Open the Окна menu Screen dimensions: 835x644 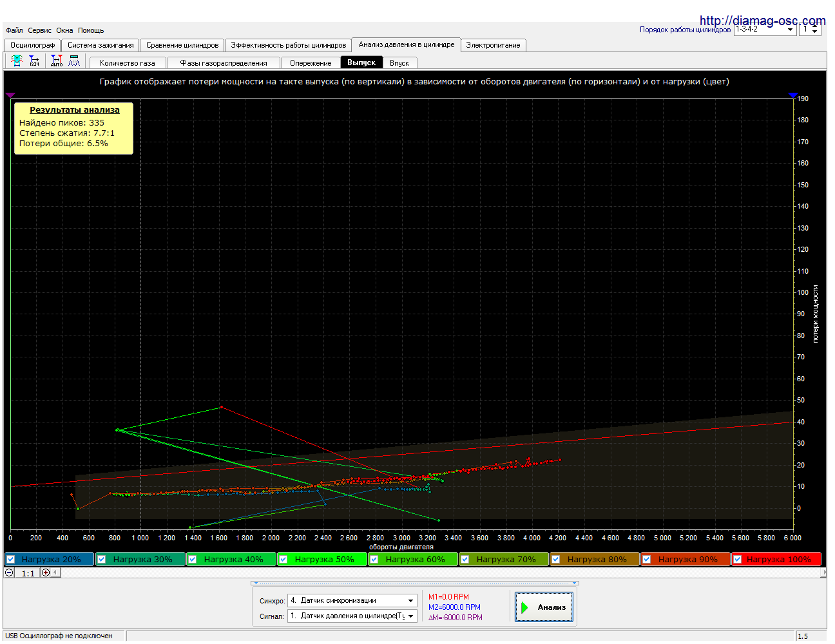[x=64, y=30]
